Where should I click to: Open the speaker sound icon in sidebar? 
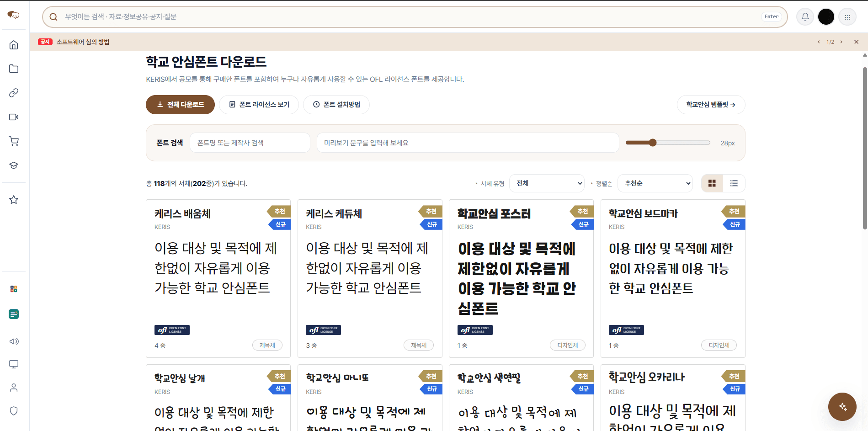14,341
